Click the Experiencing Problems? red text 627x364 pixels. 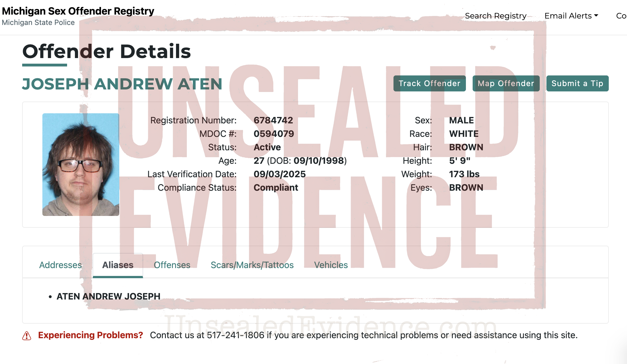(x=90, y=335)
